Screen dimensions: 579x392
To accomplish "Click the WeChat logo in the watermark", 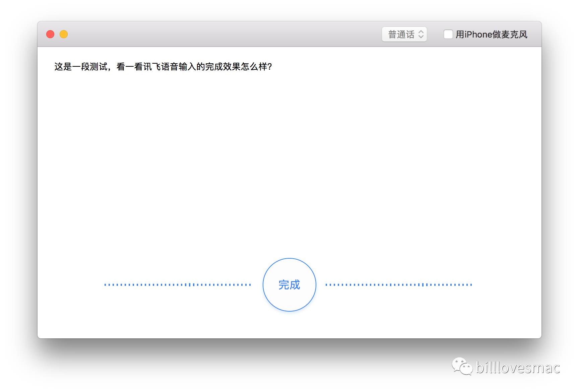I will pos(462,366).
